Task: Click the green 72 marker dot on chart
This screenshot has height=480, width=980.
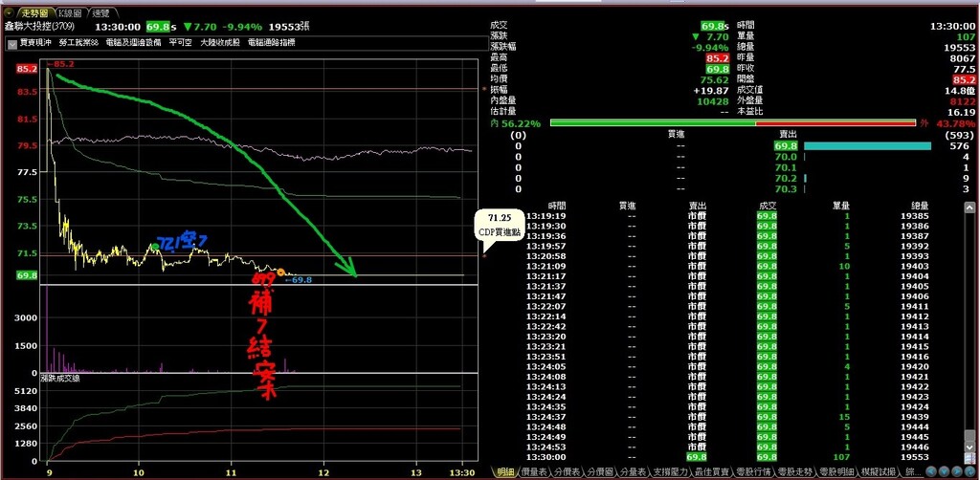Action: (x=155, y=247)
